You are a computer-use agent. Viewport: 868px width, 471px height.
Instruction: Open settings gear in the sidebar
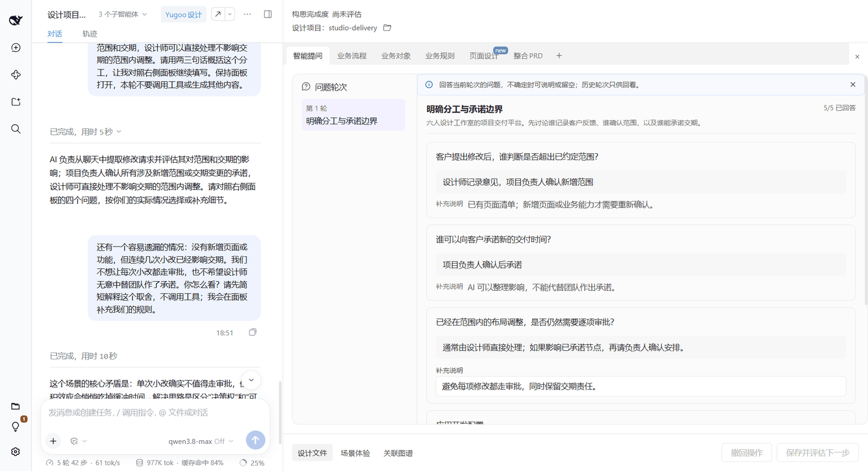click(x=16, y=452)
